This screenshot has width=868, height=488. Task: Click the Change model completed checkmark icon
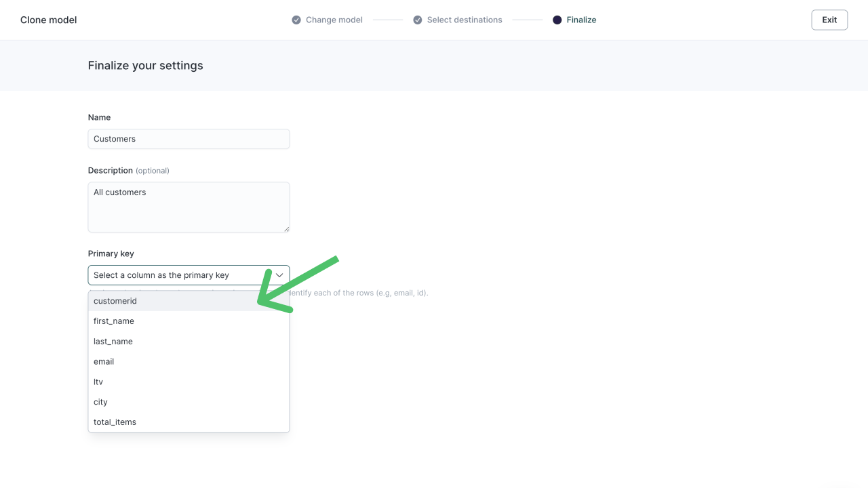point(296,20)
